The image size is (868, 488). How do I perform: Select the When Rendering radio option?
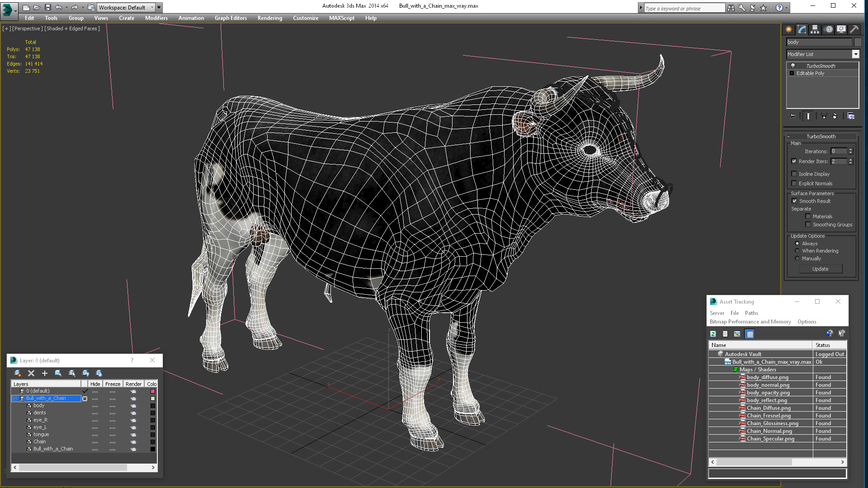[797, 251]
